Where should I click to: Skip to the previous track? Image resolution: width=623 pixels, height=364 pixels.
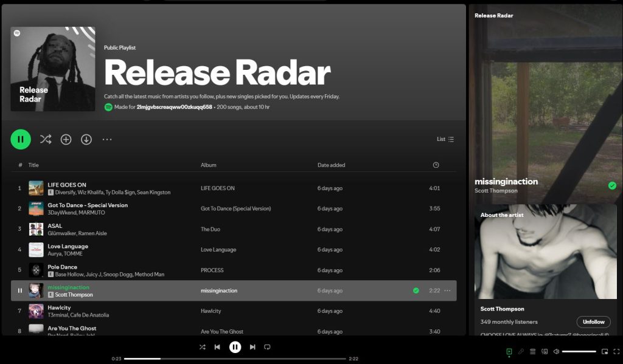tap(217, 347)
